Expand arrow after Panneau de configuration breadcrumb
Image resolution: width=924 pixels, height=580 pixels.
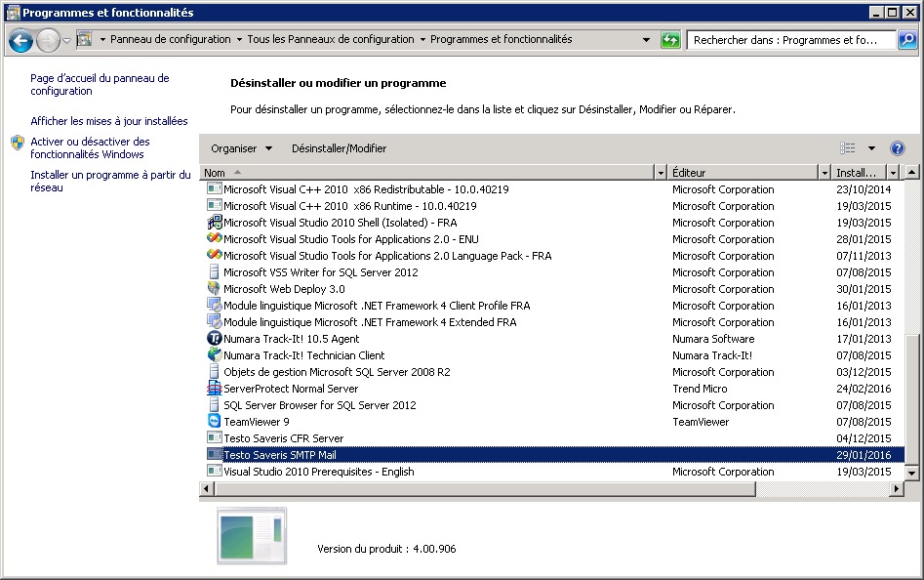pos(239,39)
